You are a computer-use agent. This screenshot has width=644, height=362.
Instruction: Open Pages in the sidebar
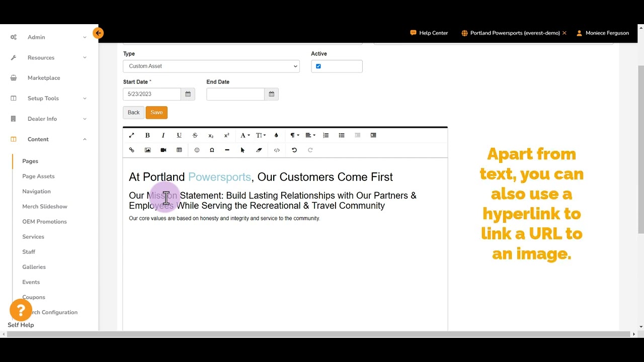click(x=30, y=161)
